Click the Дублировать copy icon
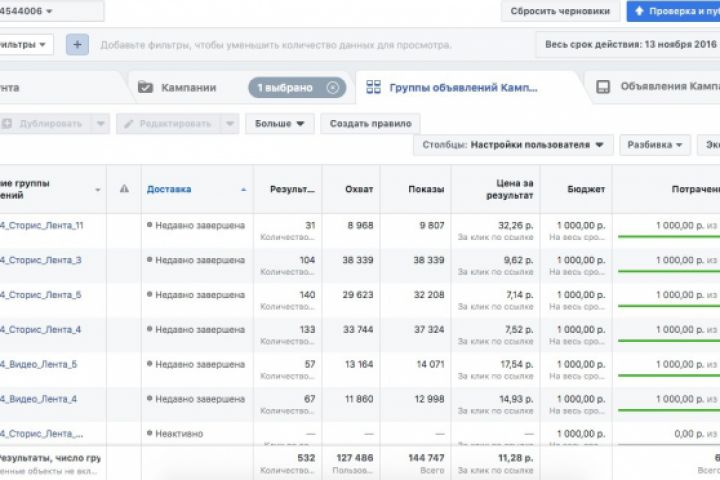 7,124
